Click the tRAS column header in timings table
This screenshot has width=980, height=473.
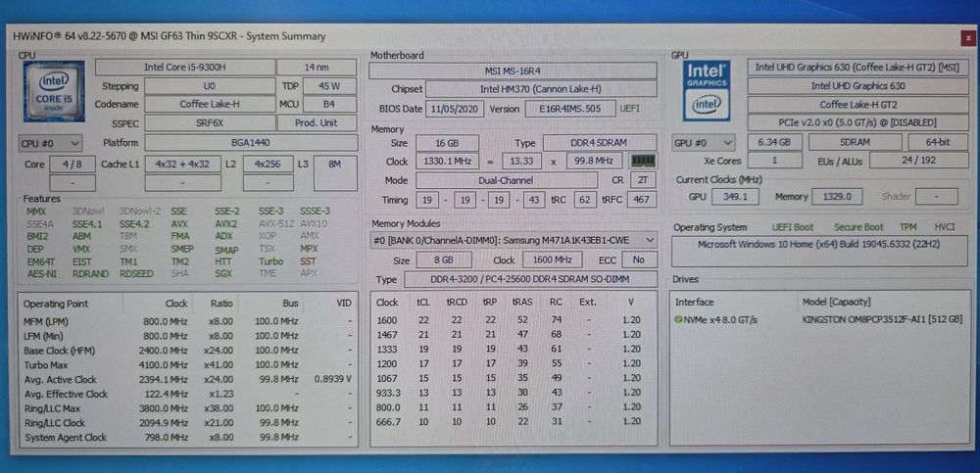[522, 303]
